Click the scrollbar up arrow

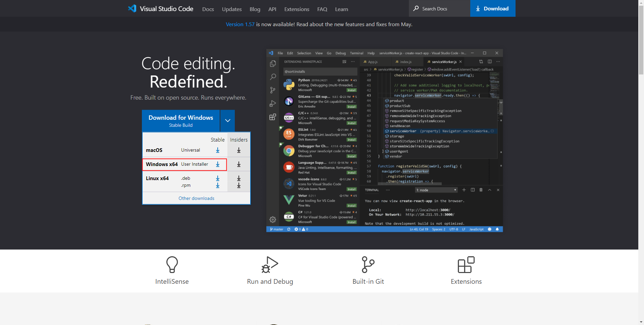[641, 3]
